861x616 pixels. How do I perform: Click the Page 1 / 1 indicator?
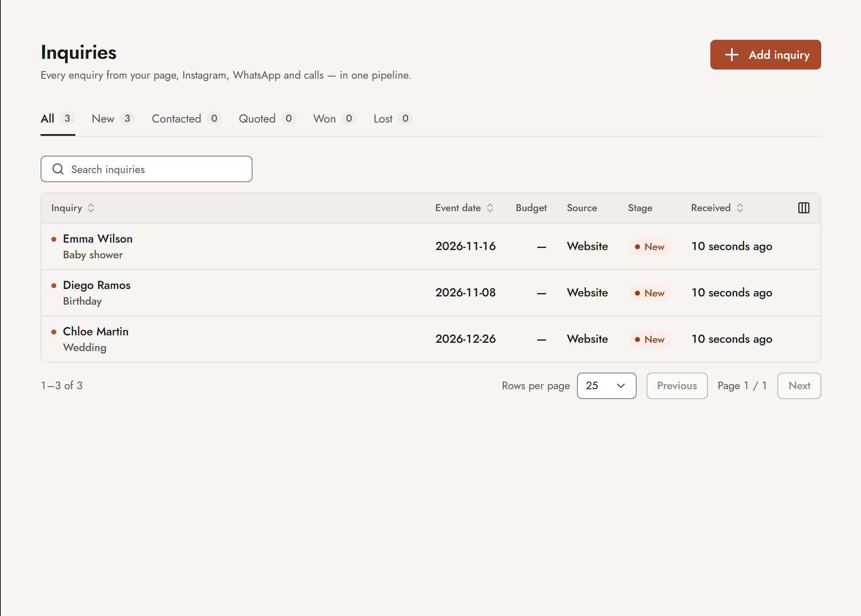(x=742, y=386)
